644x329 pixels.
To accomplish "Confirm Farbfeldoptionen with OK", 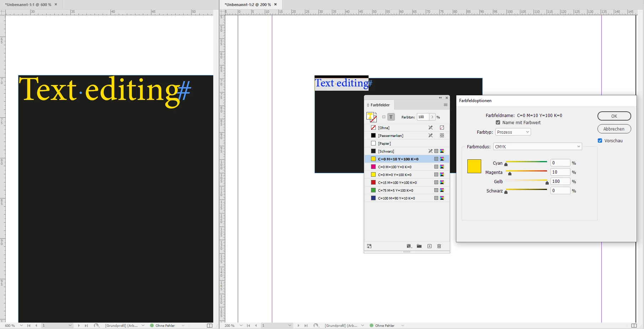I will [x=614, y=116].
